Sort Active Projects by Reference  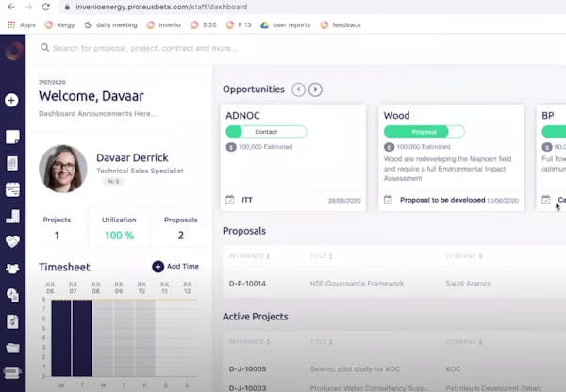pyautogui.click(x=249, y=342)
